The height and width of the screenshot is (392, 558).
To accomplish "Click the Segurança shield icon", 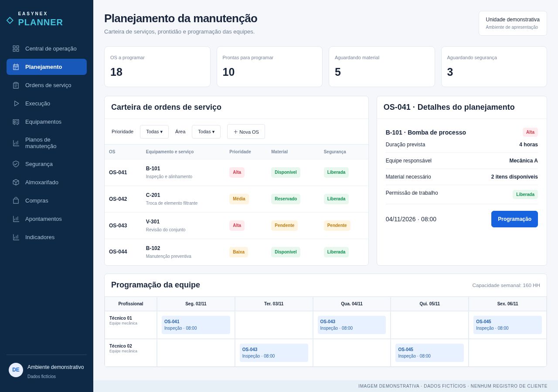I will click(x=16, y=164).
